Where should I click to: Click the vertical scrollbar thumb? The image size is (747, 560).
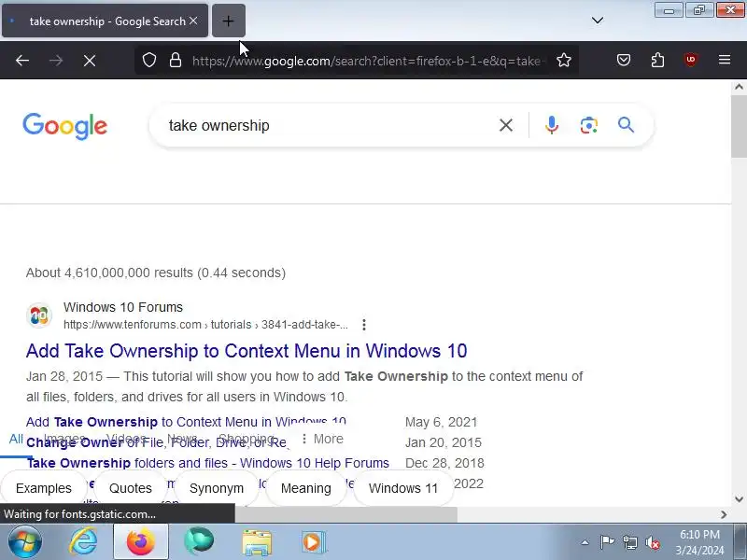[739, 126]
